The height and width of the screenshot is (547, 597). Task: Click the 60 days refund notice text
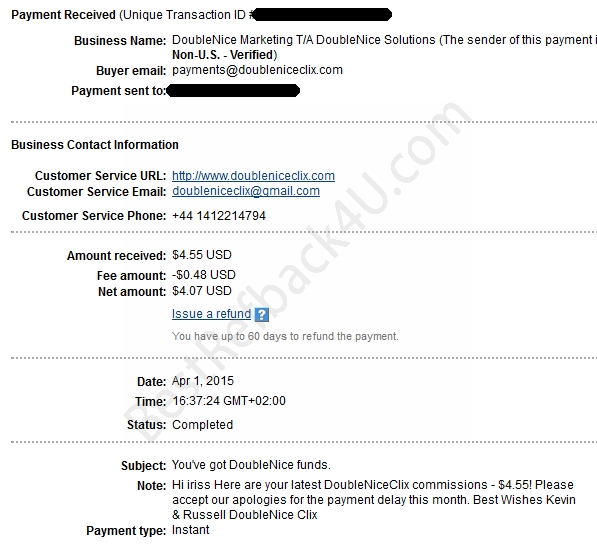pos(285,336)
